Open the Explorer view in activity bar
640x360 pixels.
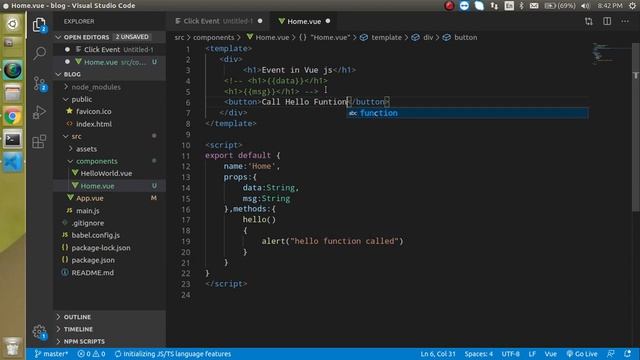click(39, 25)
